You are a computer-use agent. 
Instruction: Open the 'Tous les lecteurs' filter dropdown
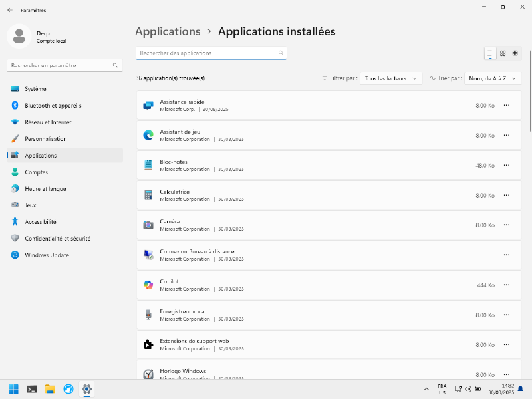(x=389, y=78)
